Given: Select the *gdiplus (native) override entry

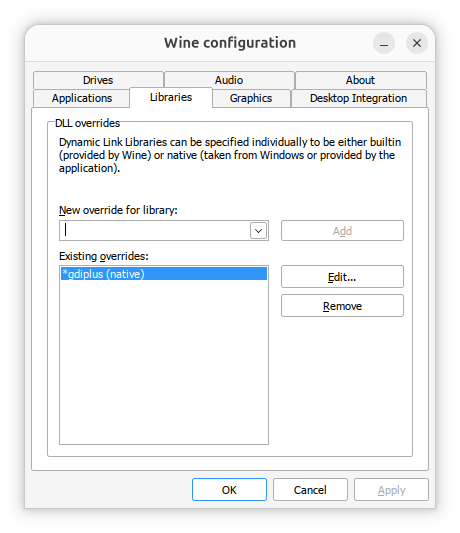Looking at the screenshot, I should 164,274.
